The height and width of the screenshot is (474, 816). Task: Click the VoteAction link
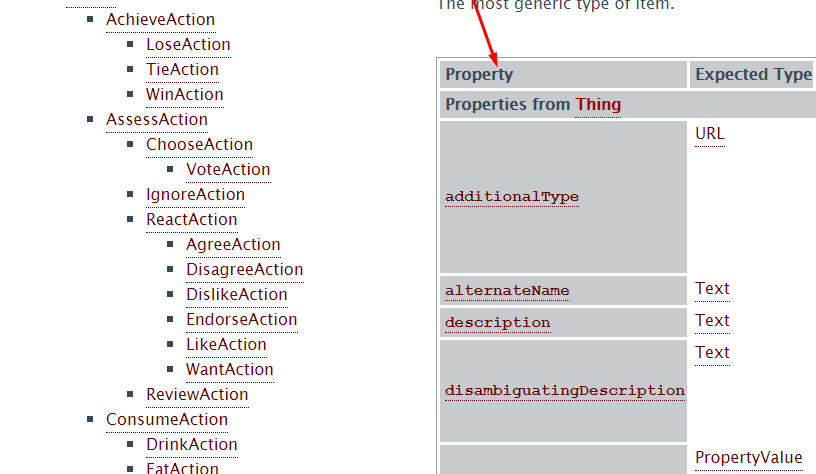pos(228,169)
